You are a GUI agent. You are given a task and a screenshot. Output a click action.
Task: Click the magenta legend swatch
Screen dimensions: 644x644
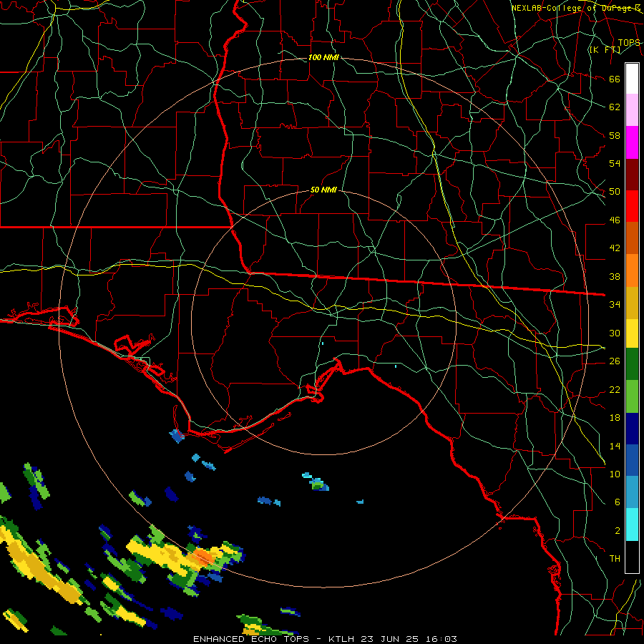point(632,142)
